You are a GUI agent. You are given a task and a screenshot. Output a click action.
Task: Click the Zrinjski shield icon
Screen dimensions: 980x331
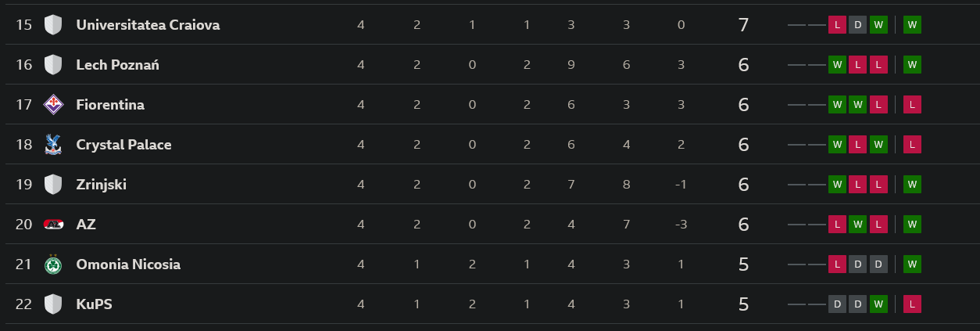tap(53, 185)
